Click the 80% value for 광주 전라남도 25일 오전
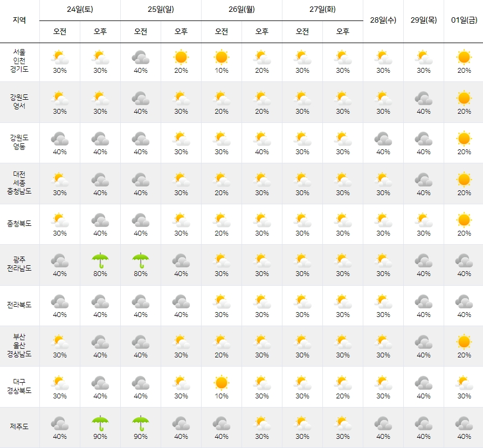The height and width of the screenshot is (448, 483). coord(141,274)
